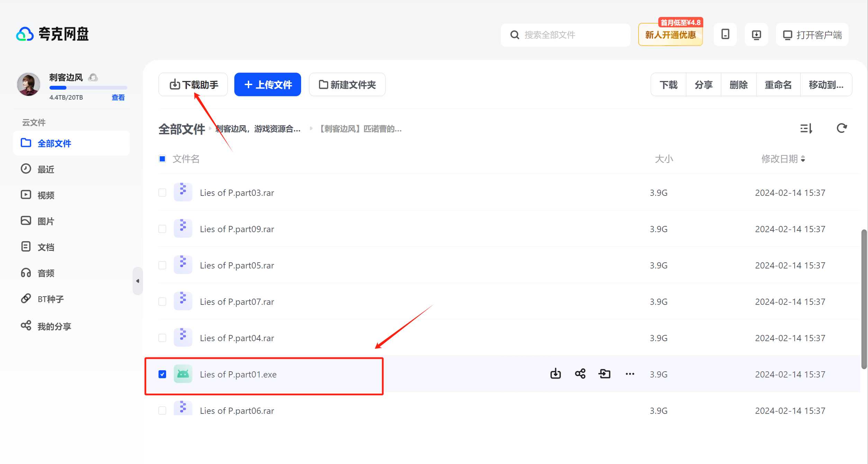Click the storage usage progress bar
This screenshot has height=464, width=868.
[88, 88]
